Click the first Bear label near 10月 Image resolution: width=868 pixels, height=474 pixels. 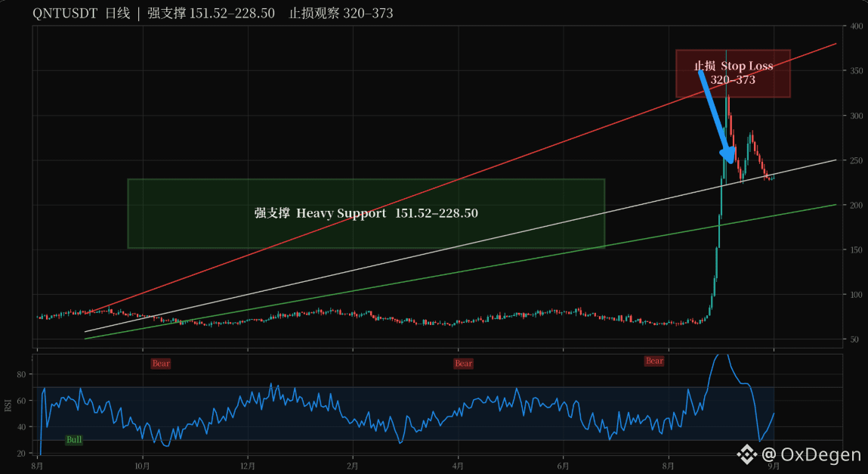tap(161, 364)
